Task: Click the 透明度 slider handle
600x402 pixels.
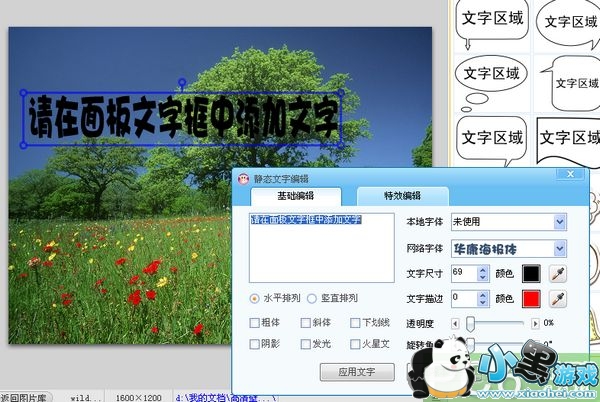Action: pyautogui.click(x=470, y=324)
